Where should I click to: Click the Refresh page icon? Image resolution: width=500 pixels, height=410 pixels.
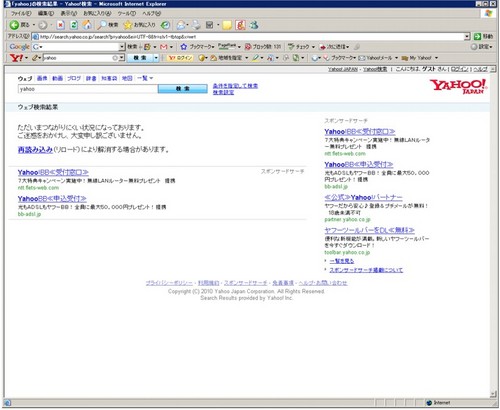[x=74, y=25]
